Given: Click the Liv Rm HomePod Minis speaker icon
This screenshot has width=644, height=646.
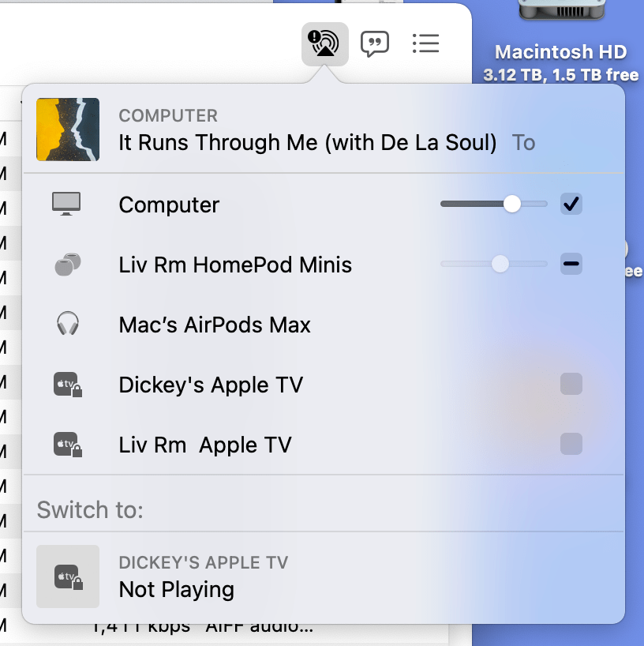Looking at the screenshot, I should (67, 264).
